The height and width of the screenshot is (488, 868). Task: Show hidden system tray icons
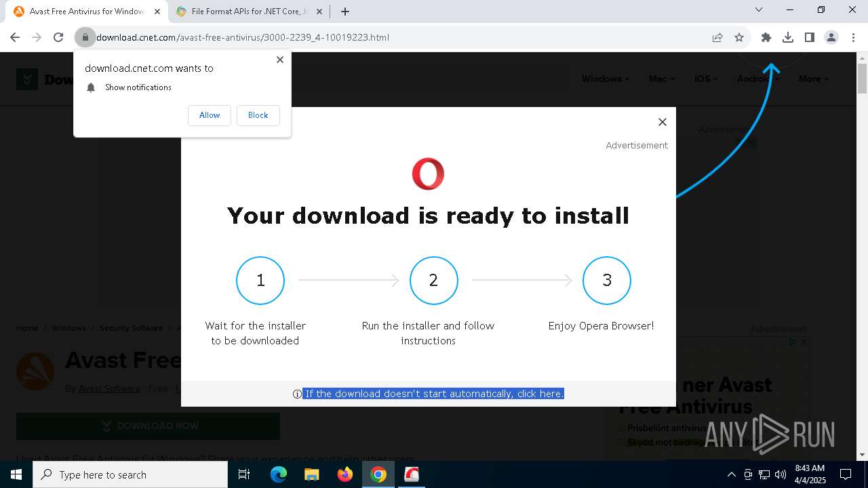coord(731,474)
